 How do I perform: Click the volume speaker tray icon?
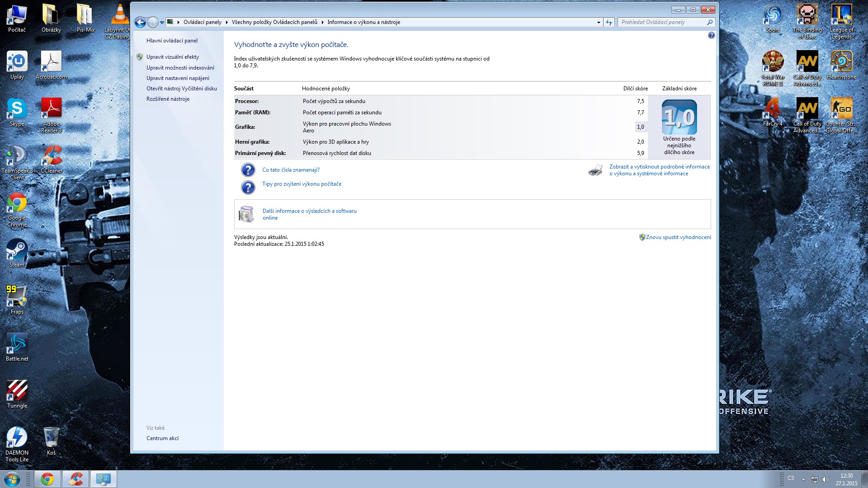(x=825, y=479)
